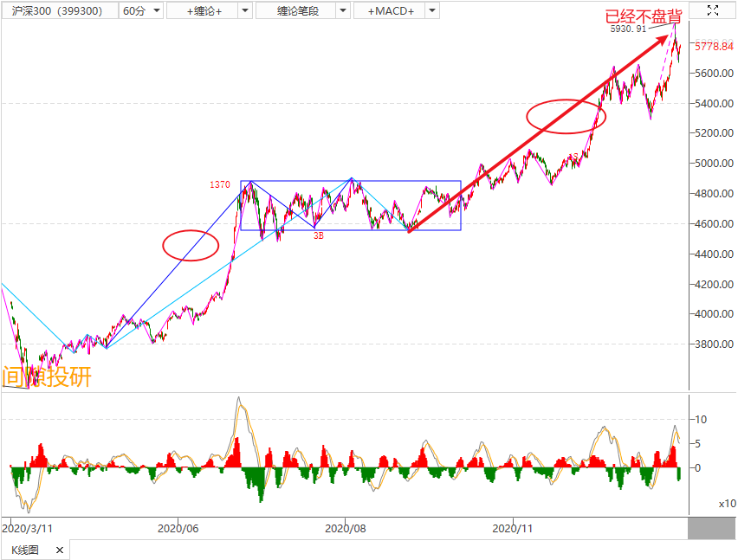The height and width of the screenshot is (560, 738).
Task: Select the red 已经不盘背 annotation text
Action: tap(642, 16)
